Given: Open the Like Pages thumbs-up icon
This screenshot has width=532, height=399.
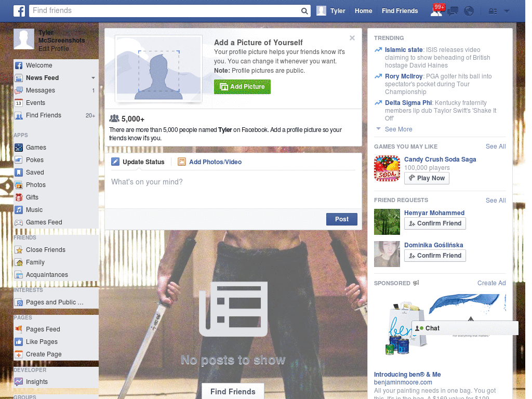Looking at the screenshot, I should click(19, 342).
